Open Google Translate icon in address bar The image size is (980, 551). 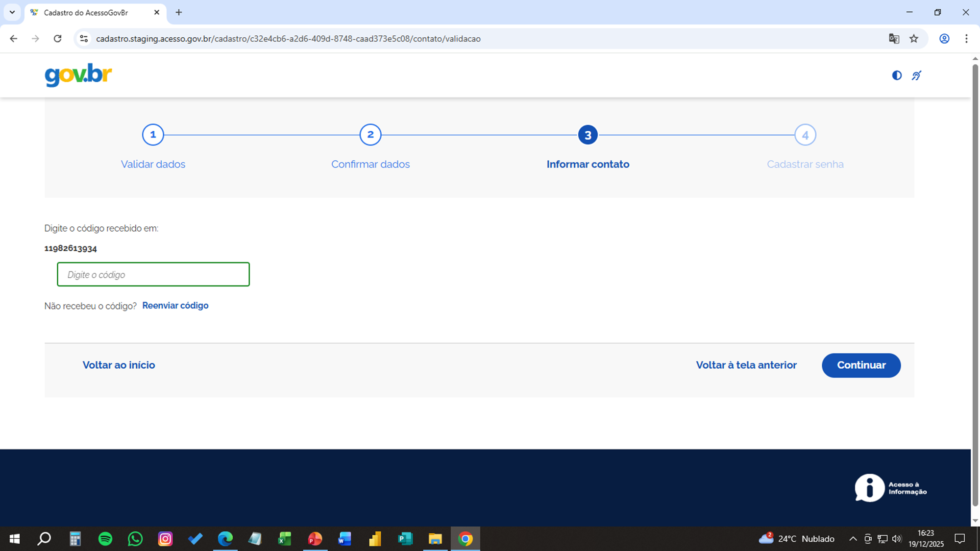coord(894,39)
